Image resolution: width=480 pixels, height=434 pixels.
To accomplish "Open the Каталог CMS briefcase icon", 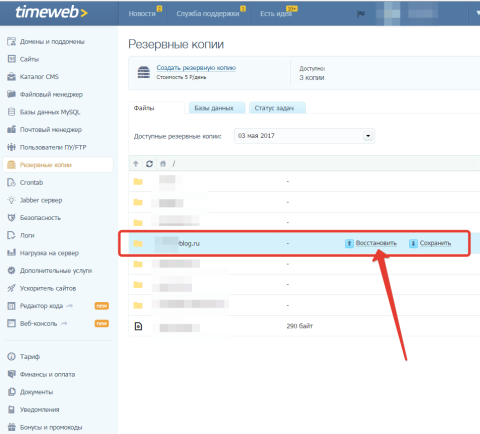I will 11,77.
